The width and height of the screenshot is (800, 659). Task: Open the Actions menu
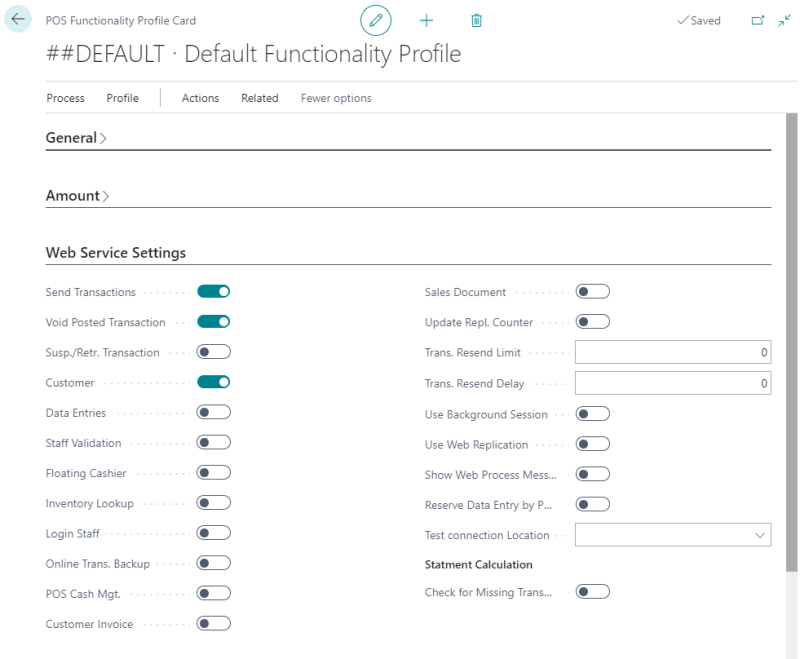[x=200, y=98]
